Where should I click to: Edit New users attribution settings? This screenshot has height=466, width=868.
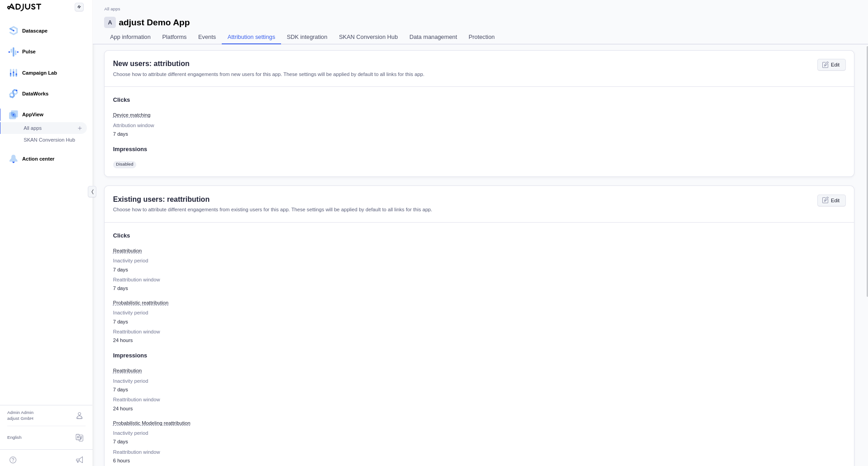(x=831, y=65)
